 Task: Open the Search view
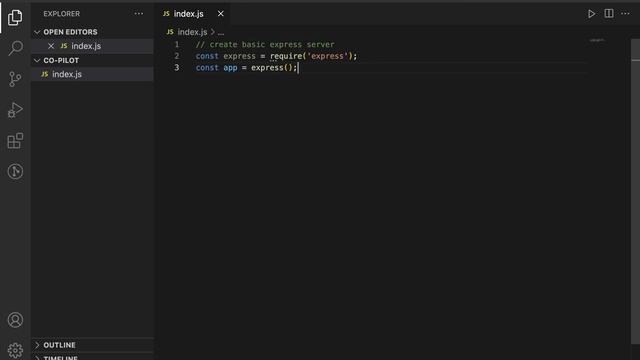[x=15, y=48]
